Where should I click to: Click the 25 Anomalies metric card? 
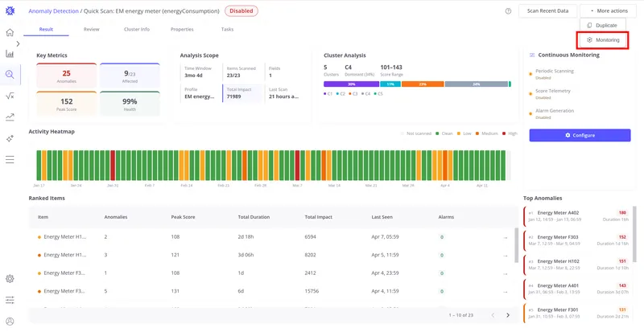tap(67, 76)
